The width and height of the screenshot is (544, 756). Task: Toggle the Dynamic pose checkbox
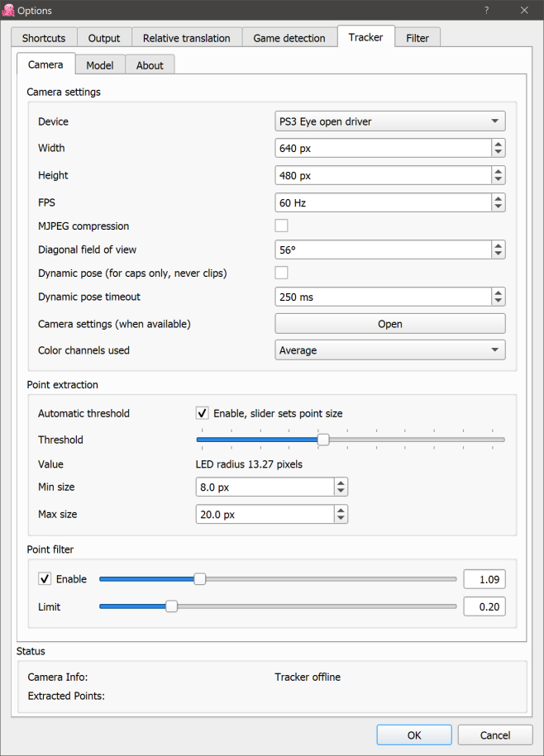click(281, 272)
